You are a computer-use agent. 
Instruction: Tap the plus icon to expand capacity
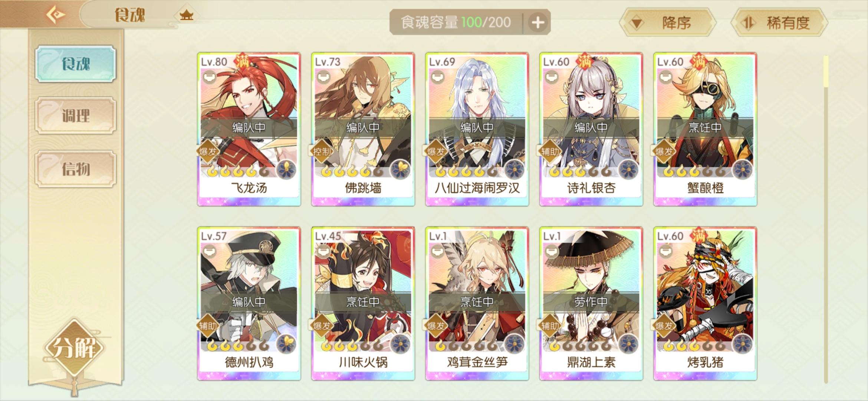(x=538, y=23)
